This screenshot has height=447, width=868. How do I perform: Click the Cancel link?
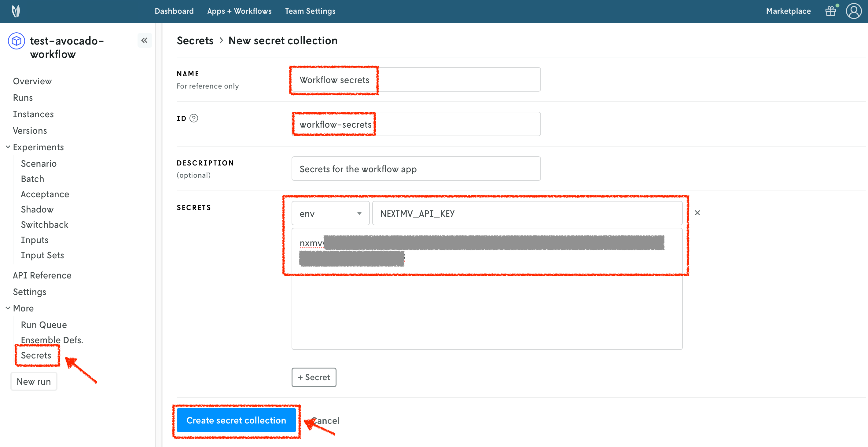[x=327, y=420]
